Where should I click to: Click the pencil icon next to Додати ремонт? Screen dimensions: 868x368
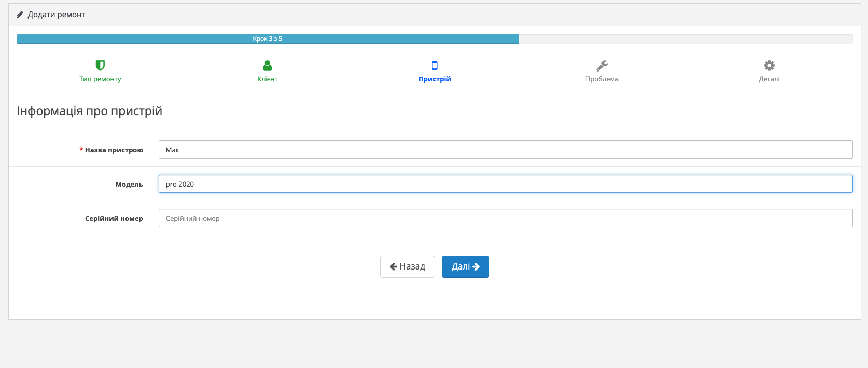point(20,15)
